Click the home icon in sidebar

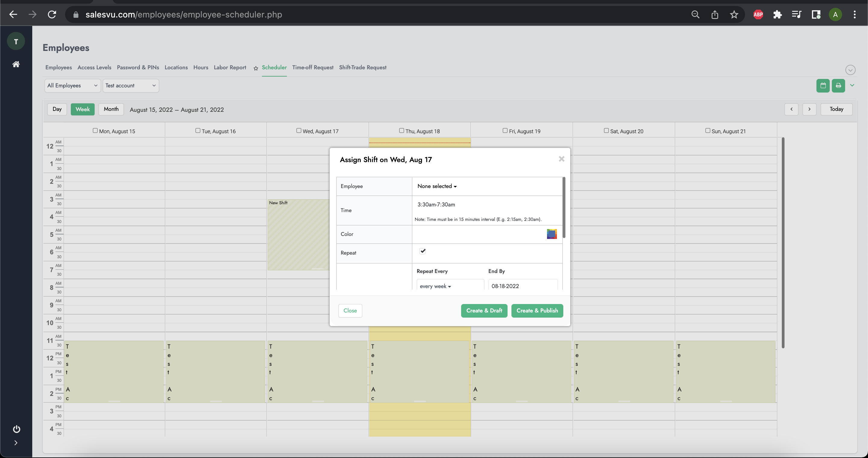(x=16, y=64)
